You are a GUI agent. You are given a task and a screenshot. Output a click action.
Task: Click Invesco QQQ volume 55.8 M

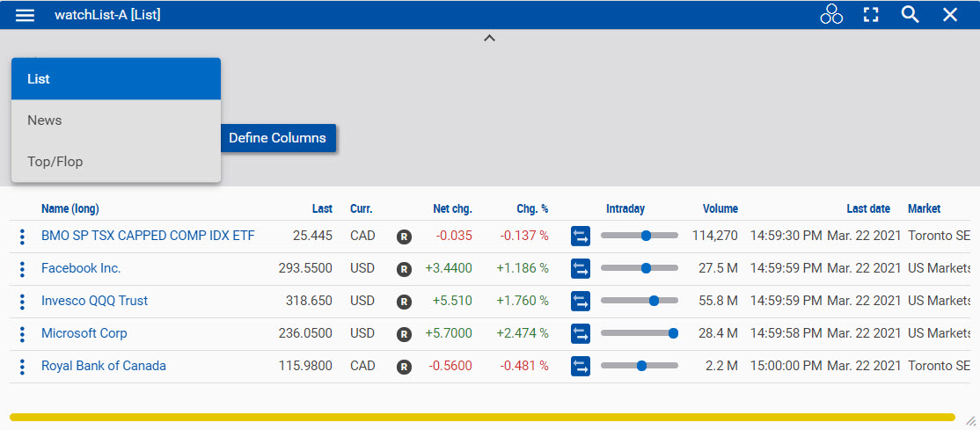pyautogui.click(x=718, y=301)
